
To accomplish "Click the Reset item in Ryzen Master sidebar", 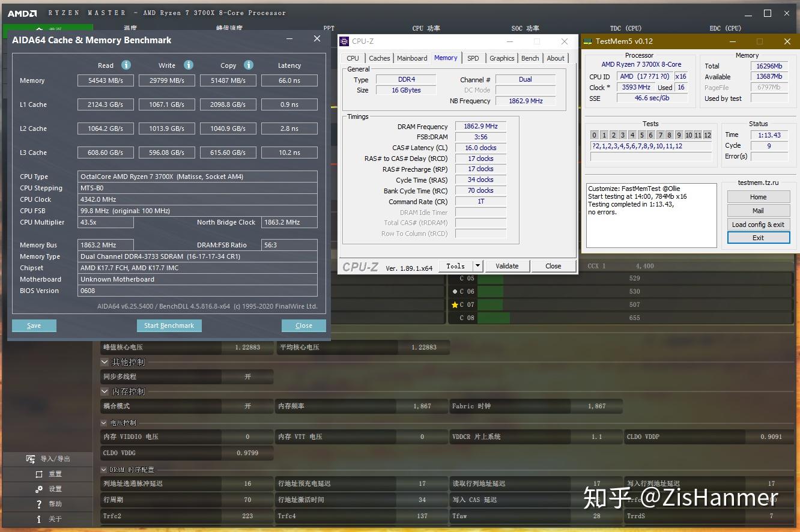I will pyautogui.click(x=48, y=474).
